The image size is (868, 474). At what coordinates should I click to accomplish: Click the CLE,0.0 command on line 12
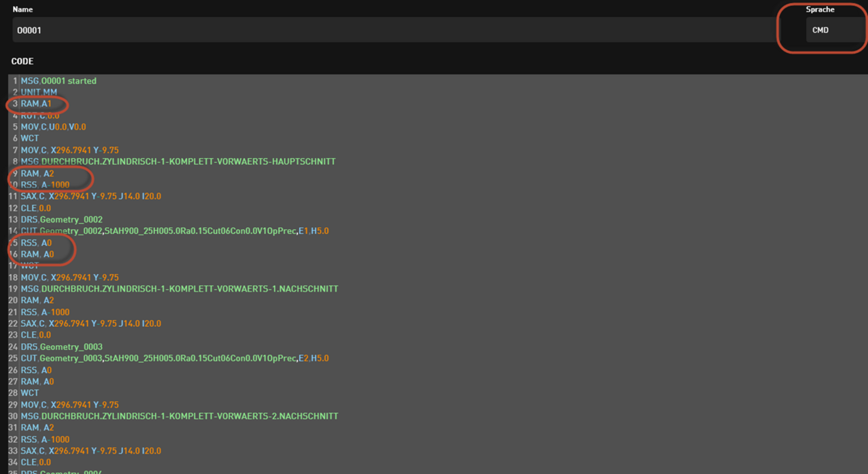(36, 208)
